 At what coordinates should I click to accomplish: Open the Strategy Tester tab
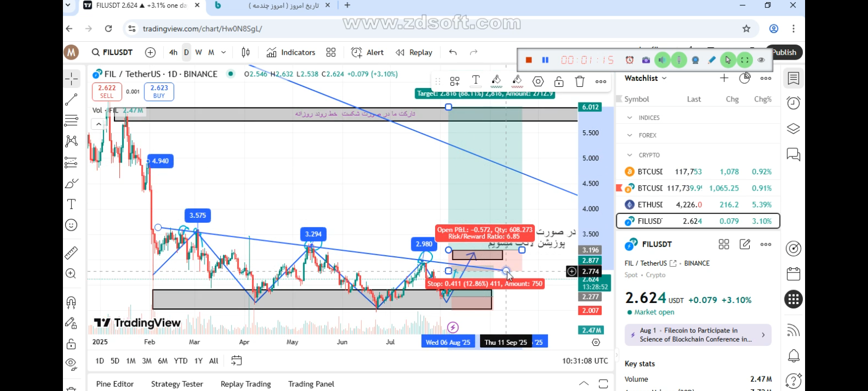point(177,384)
